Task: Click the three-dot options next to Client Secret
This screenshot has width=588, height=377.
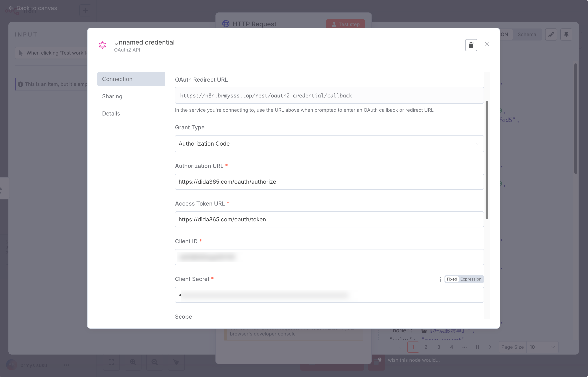Action: point(440,279)
